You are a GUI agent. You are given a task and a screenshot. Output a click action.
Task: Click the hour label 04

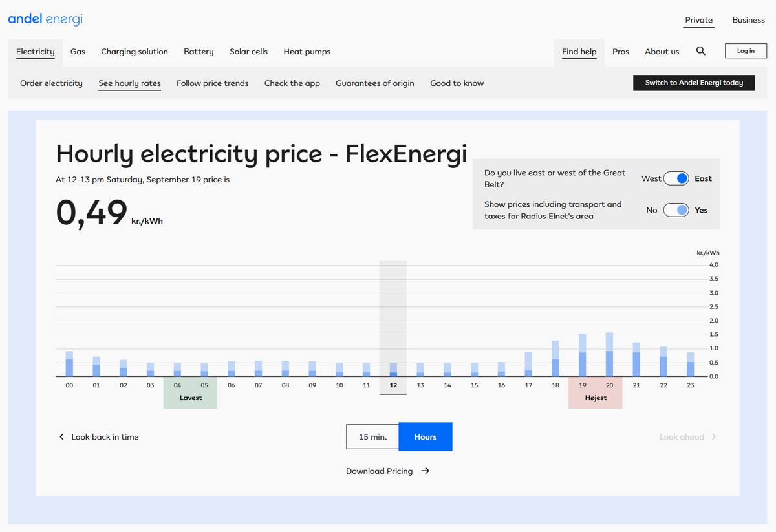click(x=177, y=385)
